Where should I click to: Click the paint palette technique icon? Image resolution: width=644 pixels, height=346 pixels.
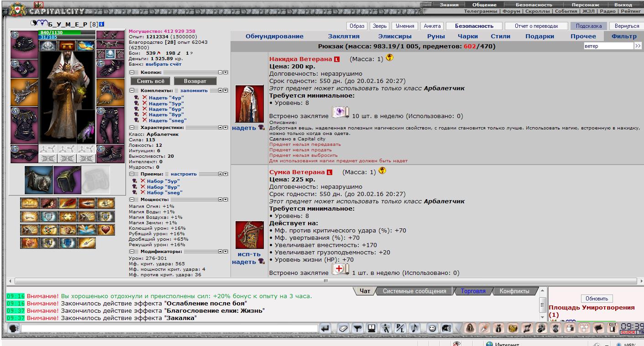[48, 230]
